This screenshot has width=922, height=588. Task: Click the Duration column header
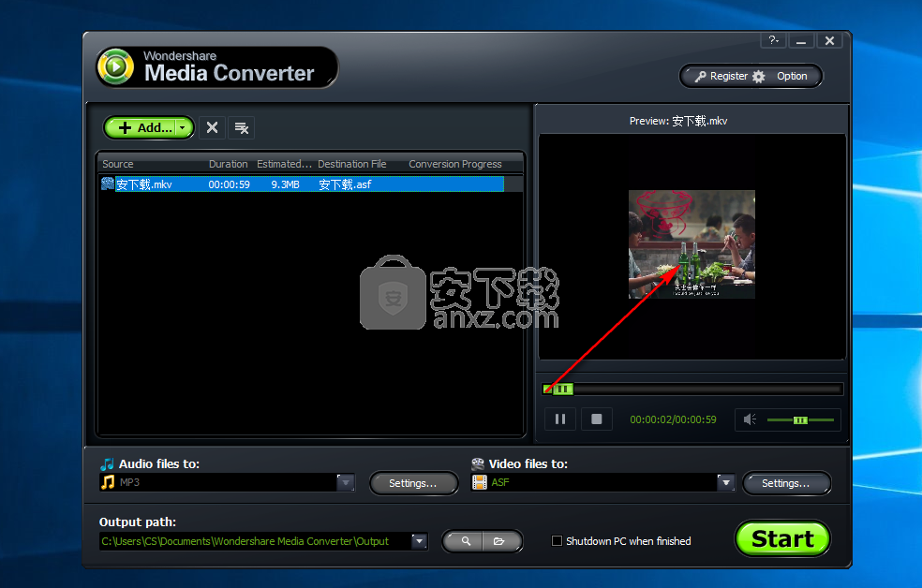pyautogui.click(x=228, y=164)
